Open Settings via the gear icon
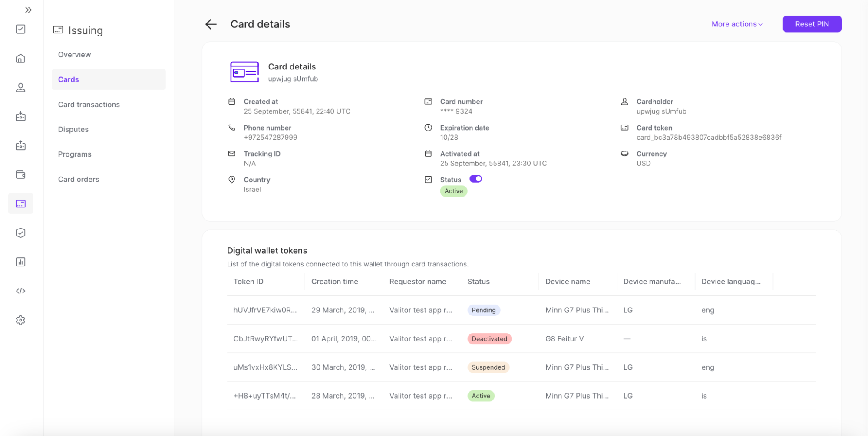868x436 pixels. 20,320
